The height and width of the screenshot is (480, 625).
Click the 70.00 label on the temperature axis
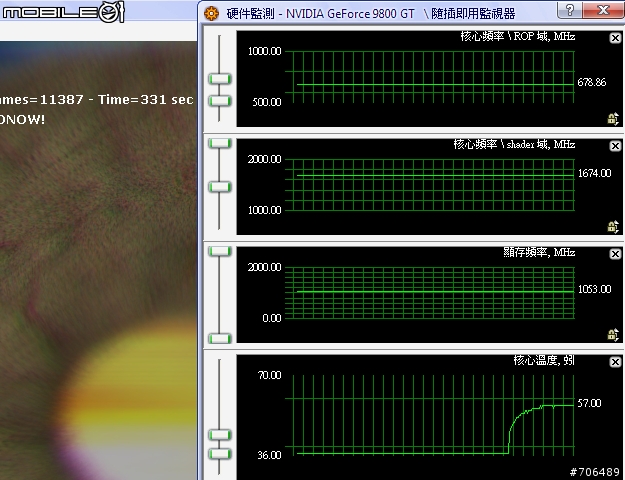click(x=269, y=375)
